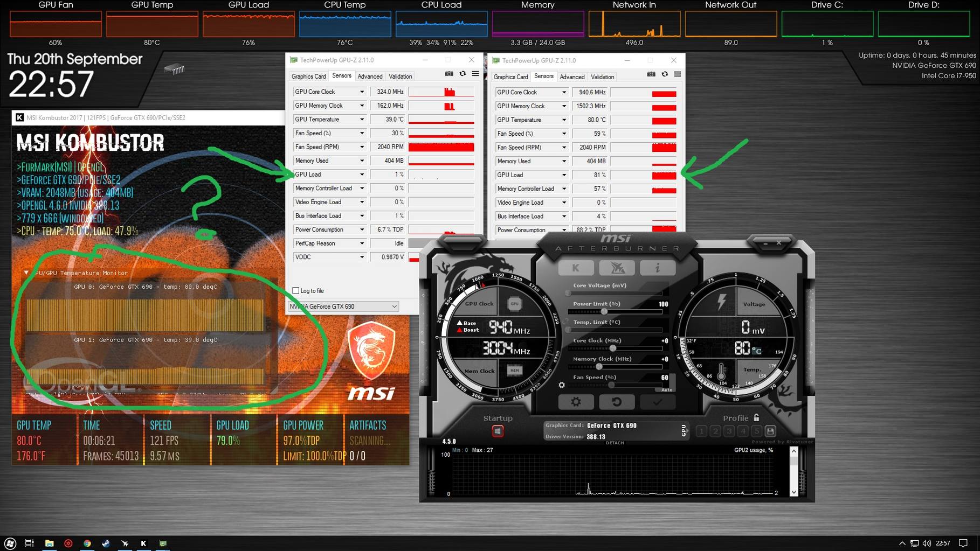
Task: Open the notification center icon
Action: (963, 543)
